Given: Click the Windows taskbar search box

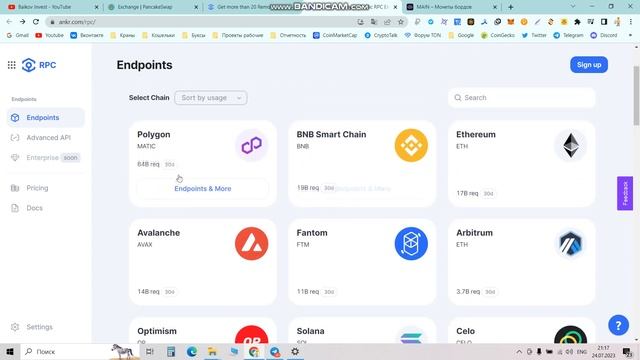Looking at the screenshot, I should [x=80, y=351].
